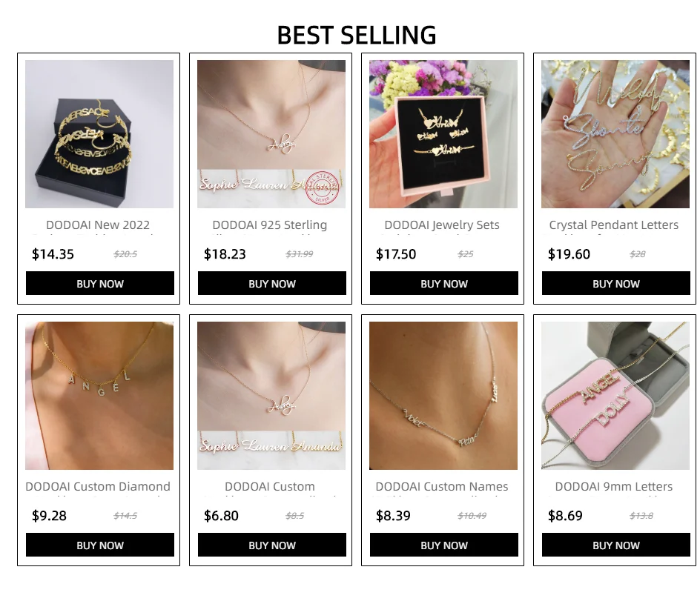The width and height of the screenshot is (700, 604).
Task: Open the DODOAI 9mm Letters title link
Action: [614, 486]
